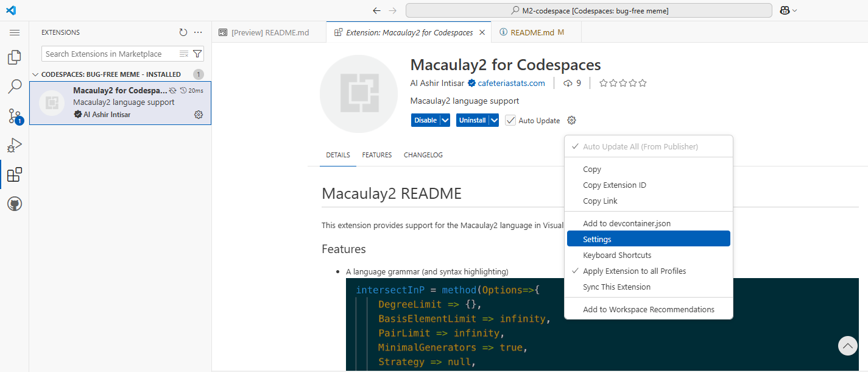Viewport: 868px width, 372px height.
Task: Open the Copilot chat icon in title bar
Action: coord(785,10)
